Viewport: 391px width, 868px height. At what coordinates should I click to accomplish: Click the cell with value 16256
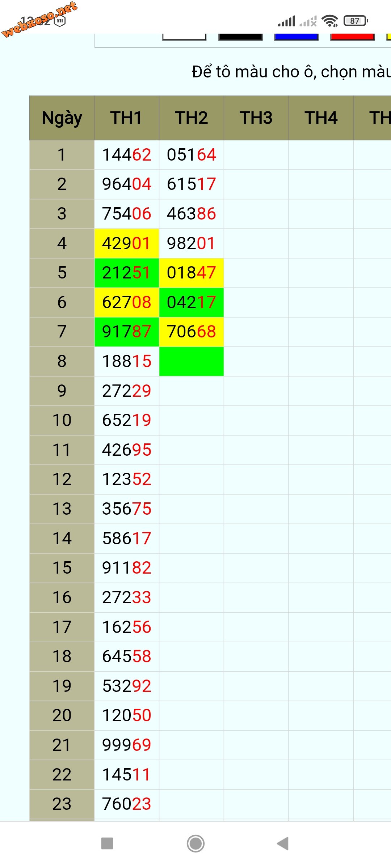[x=127, y=627]
